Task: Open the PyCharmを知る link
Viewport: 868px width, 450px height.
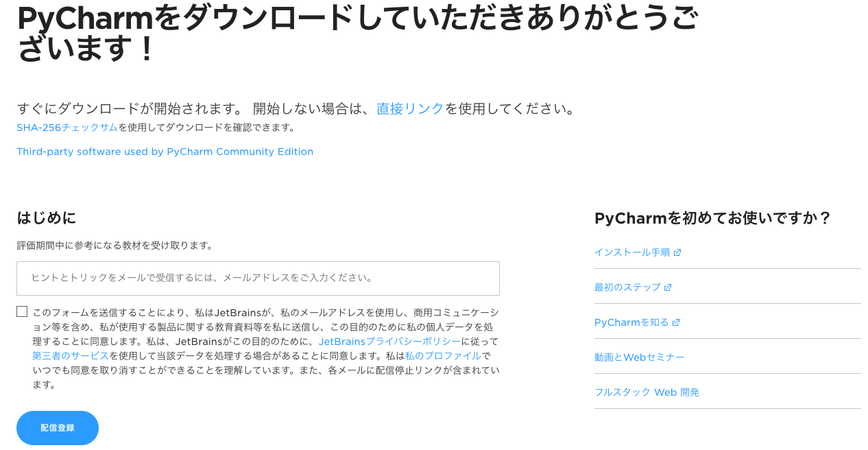Action: pyautogui.click(x=631, y=322)
